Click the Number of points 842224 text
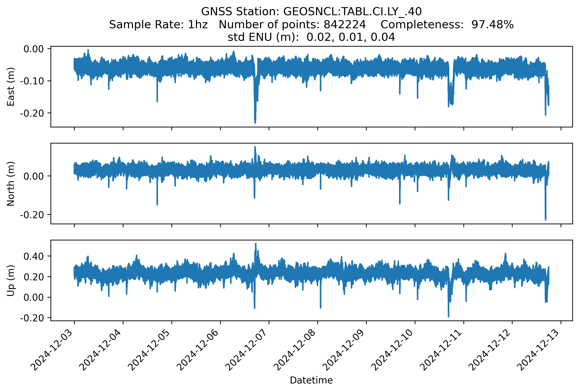The image size is (579, 392). (x=292, y=24)
